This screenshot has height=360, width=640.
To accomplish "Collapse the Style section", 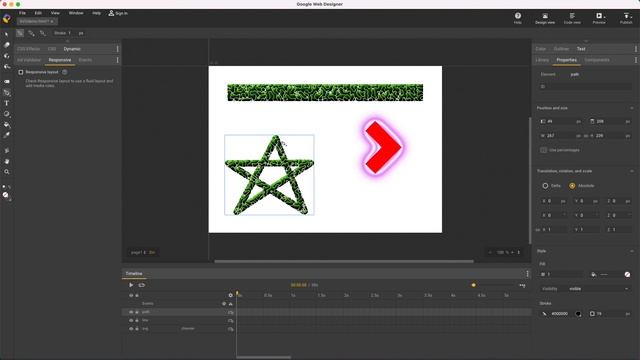I will 632,251.
